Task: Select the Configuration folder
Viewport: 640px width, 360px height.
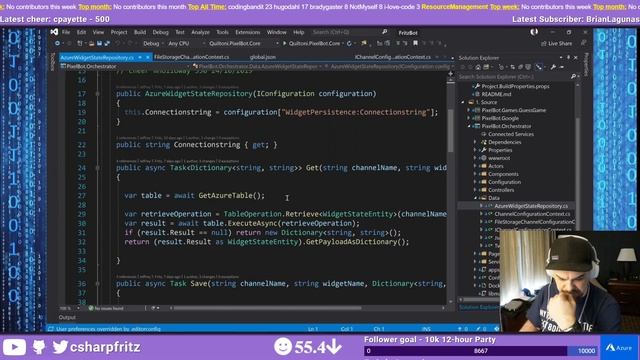Action: pos(504,182)
